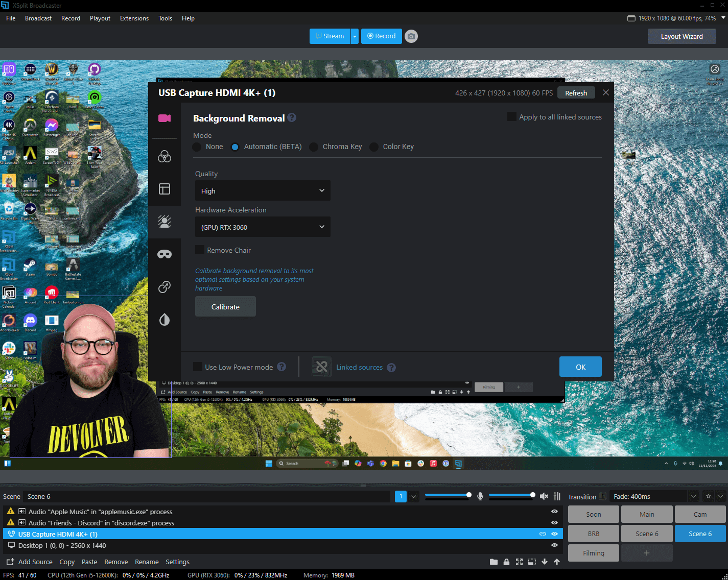
Task: Click the expand-to-fullscreen arrows icon in sources toolbar
Action: pos(519,562)
